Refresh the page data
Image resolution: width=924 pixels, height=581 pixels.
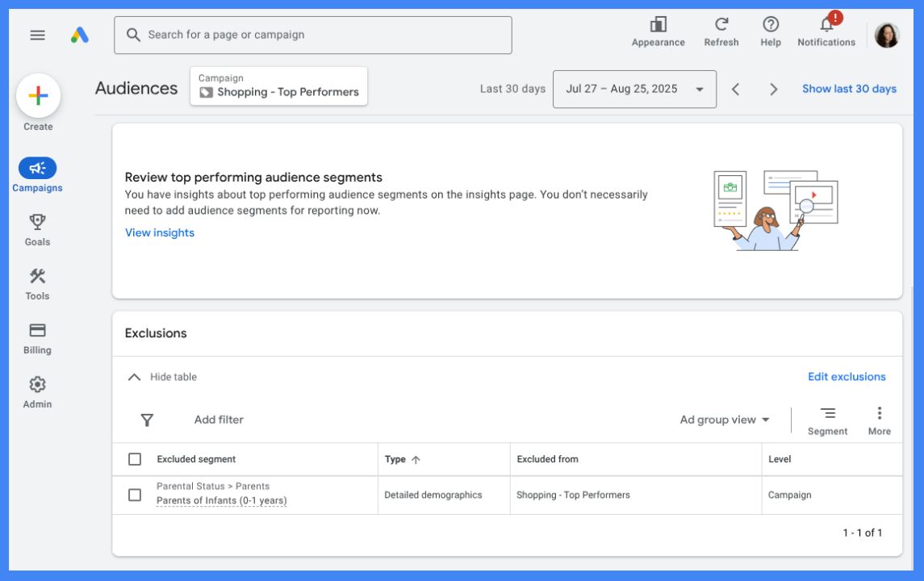[721, 28]
